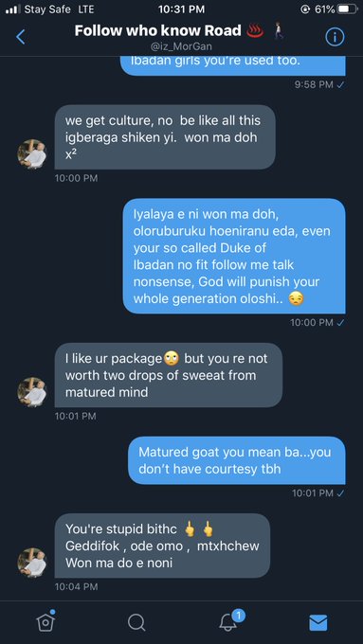Select the 'we get culture' message bubble
Screen dimensions: 363x644
165,137
